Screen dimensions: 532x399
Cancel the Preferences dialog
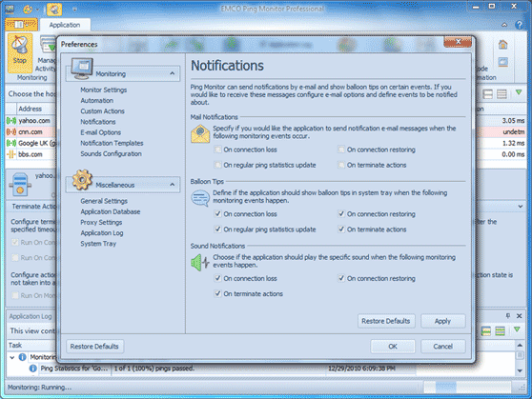443,347
